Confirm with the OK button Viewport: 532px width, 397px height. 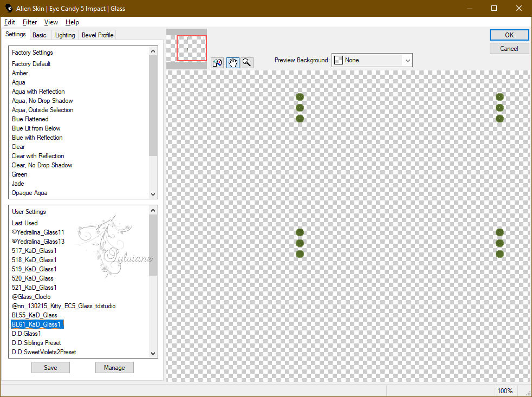click(509, 35)
